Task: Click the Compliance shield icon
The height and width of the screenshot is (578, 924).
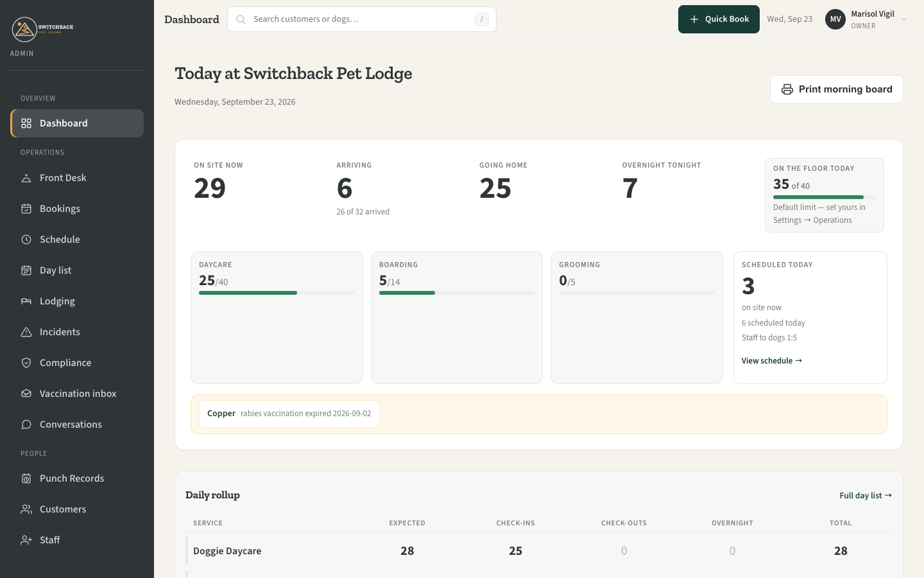Action: tap(26, 363)
